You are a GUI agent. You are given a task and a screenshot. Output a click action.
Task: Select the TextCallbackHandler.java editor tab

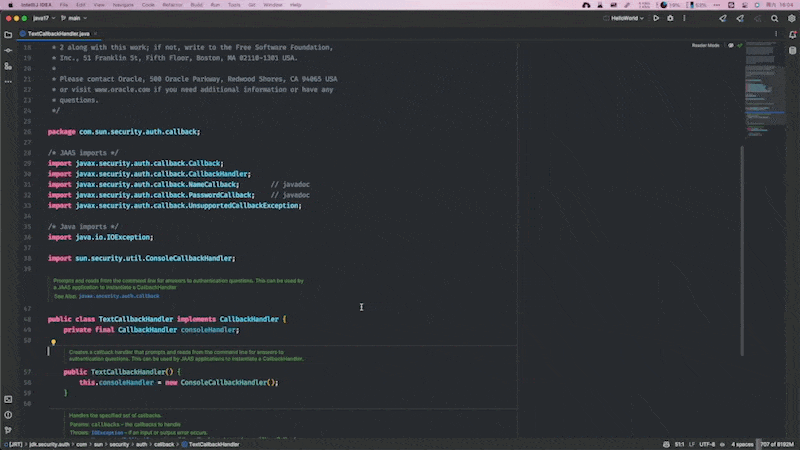(x=58, y=33)
